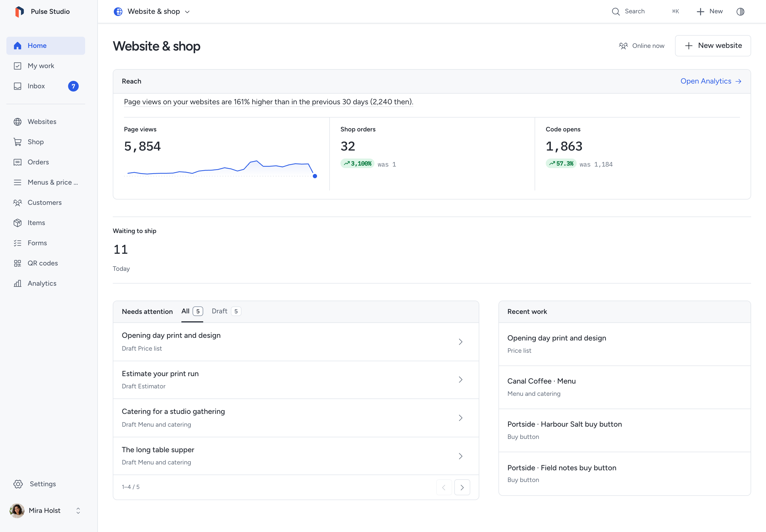This screenshot has width=766, height=532.
Task: Click into the Search field
Action: [645, 12]
